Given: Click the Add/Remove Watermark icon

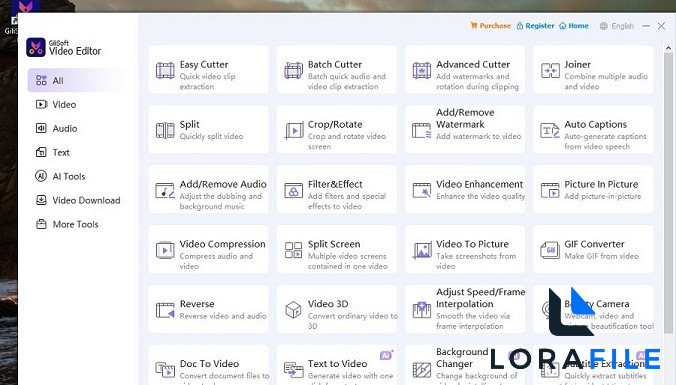Looking at the screenshot, I should [422, 130].
